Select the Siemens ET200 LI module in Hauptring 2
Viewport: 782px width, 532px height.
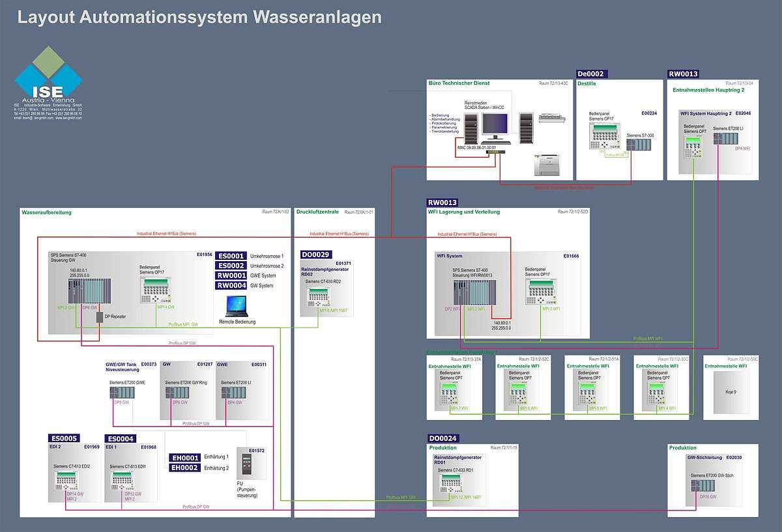tap(727, 139)
